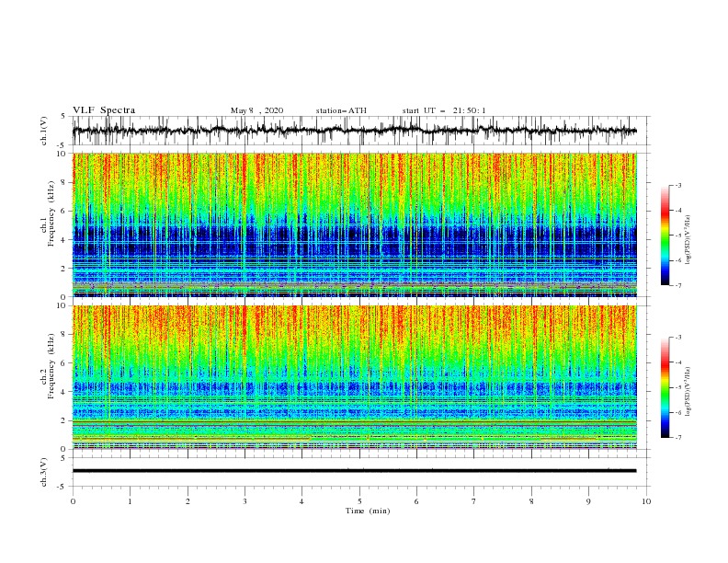Click time axis tick label "9"
This screenshot has width=728, height=563.
tap(588, 501)
